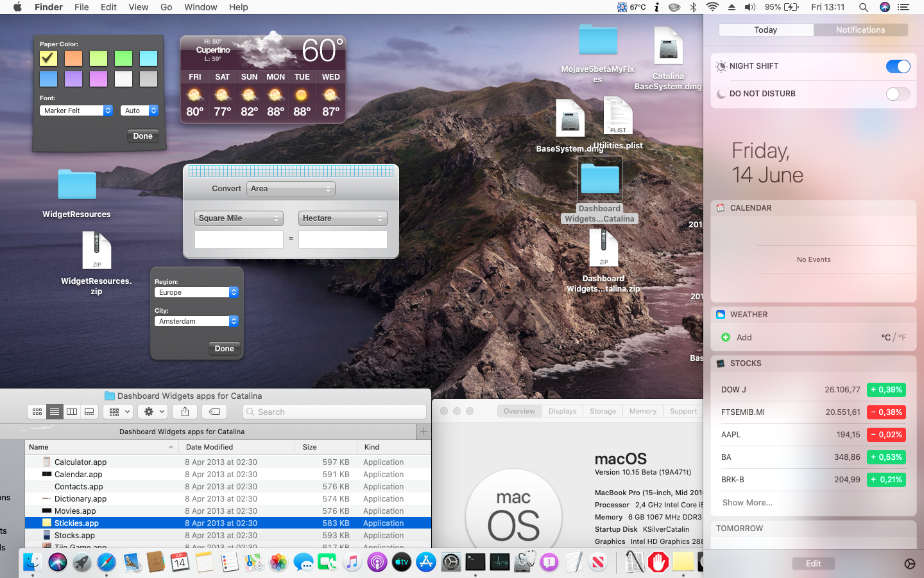924x578 pixels.
Task: Switch Finder window to gallery view
Action: [x=89, y=412]
